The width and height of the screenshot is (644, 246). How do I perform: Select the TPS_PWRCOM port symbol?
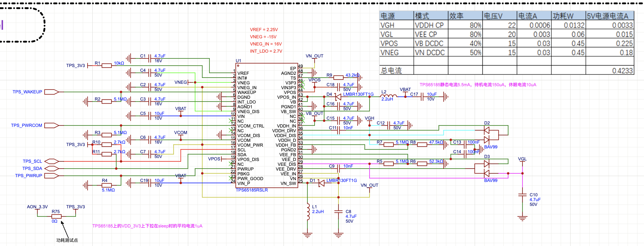pyautogui.click(x=52, y=125)
